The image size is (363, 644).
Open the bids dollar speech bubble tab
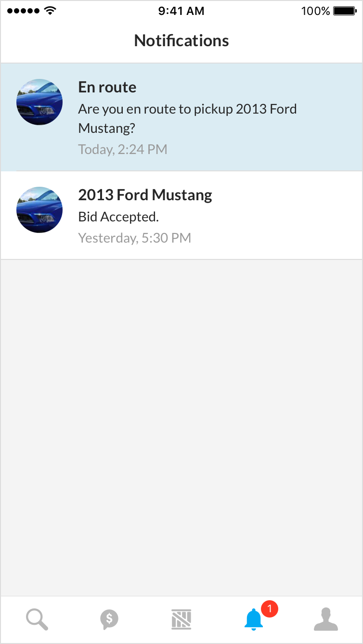point(109,619)
